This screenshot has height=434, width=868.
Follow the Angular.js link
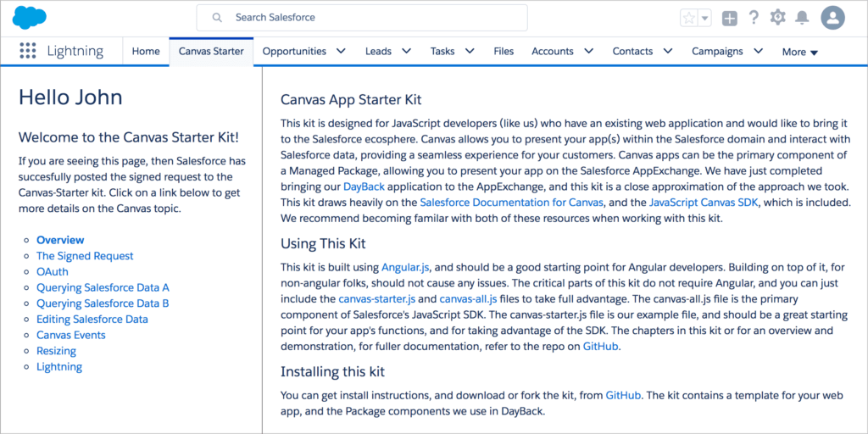(406, 267)
